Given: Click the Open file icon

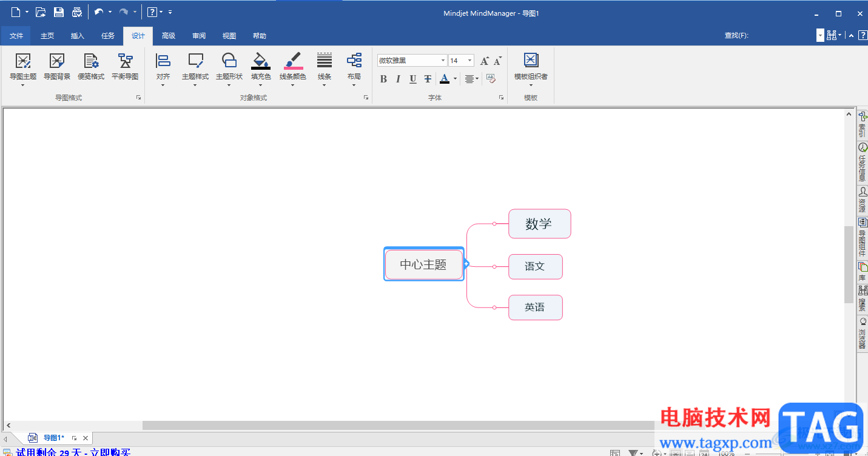Looking at the screenshot, I should [41, 12].
